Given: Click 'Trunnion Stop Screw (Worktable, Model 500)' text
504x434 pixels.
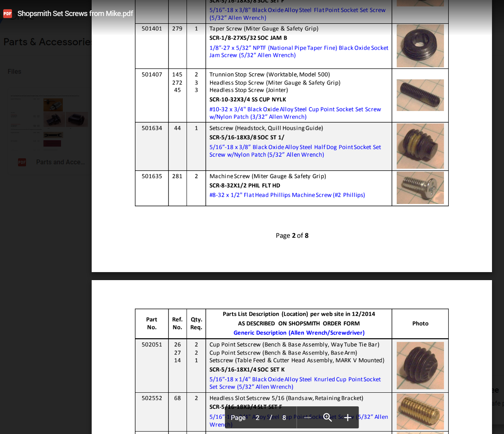Looking at the screenshot, I should (x=270, y=75).
